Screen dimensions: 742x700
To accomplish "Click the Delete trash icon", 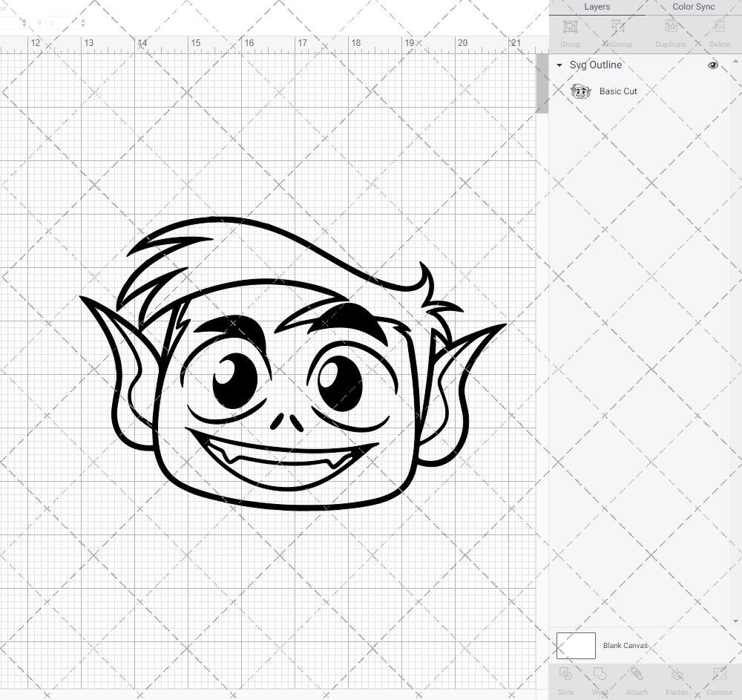I will pyautogui.click(x=719, y=30).
